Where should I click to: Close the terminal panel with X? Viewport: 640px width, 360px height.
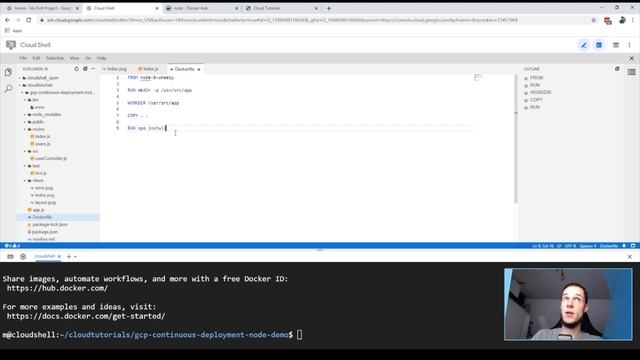click(x=629, y=257)
